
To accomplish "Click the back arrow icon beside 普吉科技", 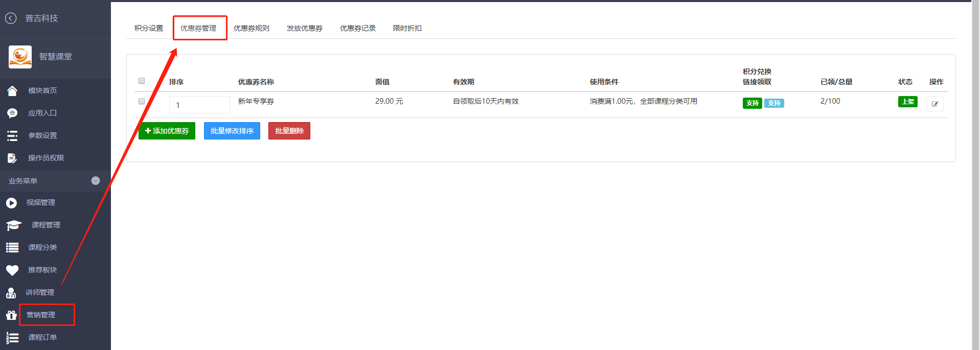I will pyautogui.click(x=11, y=18).
